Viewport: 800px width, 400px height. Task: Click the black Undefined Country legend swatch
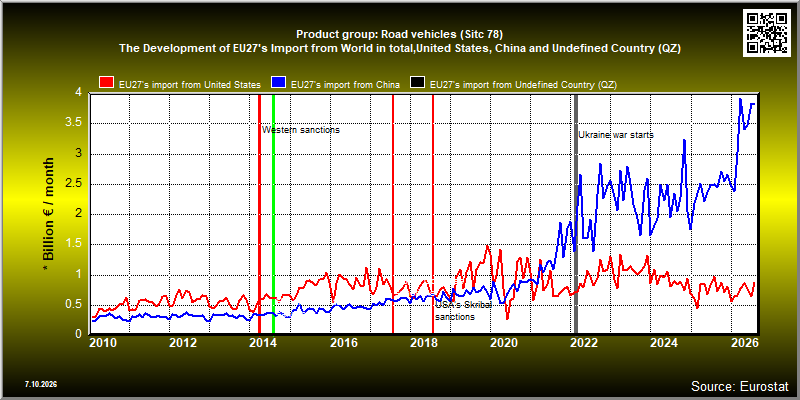click(418, 84)
